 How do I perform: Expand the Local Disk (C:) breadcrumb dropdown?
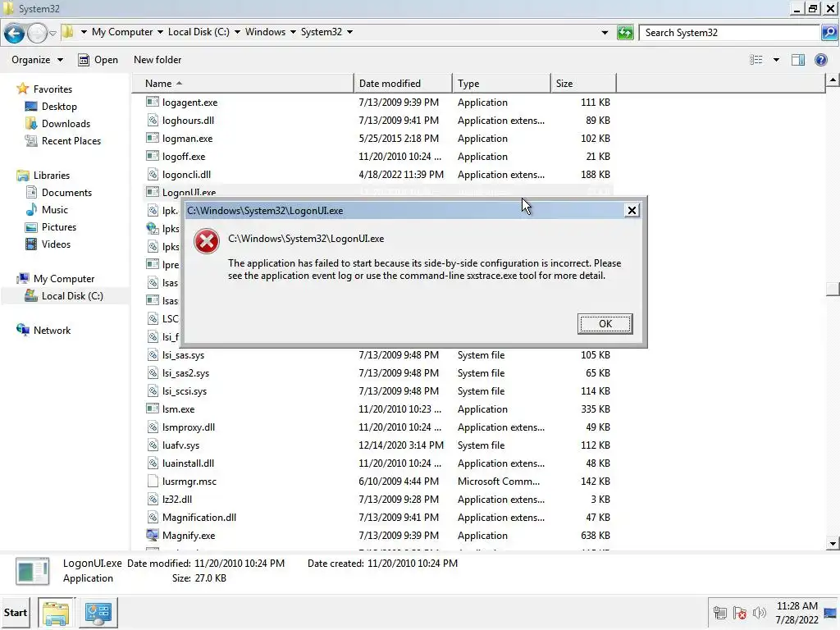[x=237, y=32]
